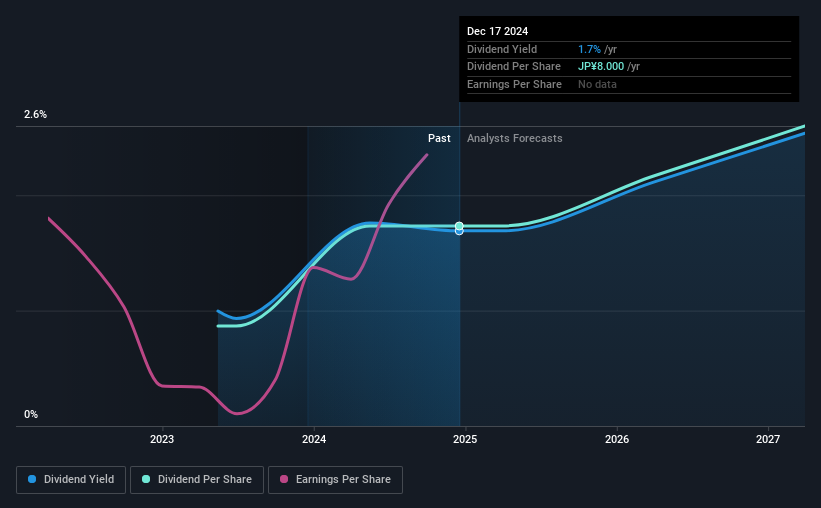Click the blue Dividend Yield legend dot

coord(32,479)
